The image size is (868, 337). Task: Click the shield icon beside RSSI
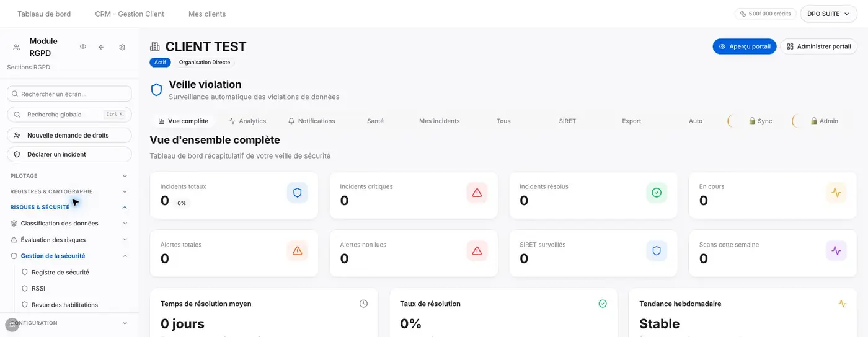(25, 288)
